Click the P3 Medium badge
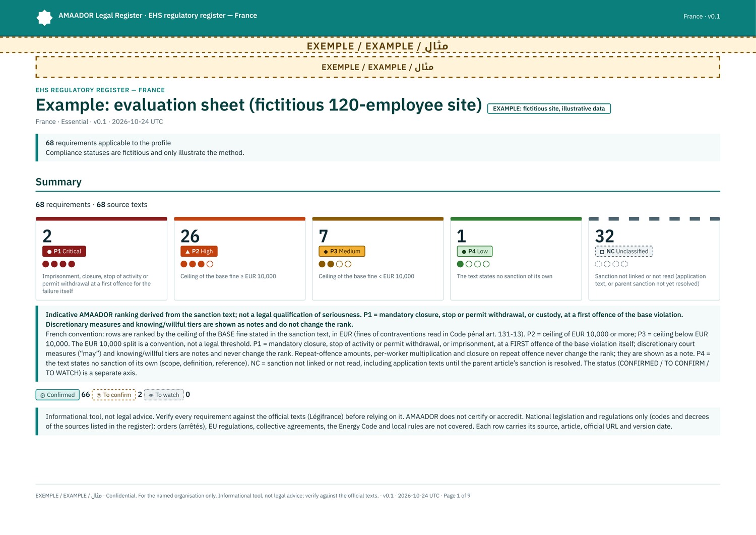Screen dimensions: 756x535 [x=342, y=251]
